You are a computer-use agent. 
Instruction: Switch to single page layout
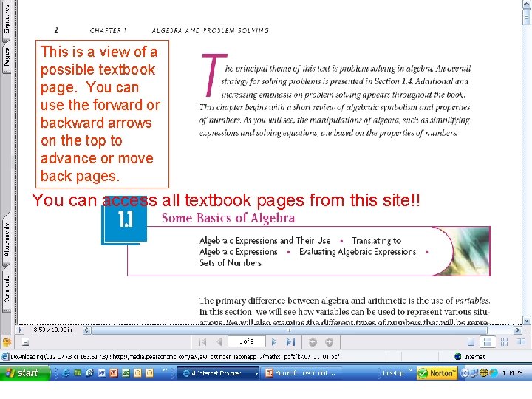[471, 342]
